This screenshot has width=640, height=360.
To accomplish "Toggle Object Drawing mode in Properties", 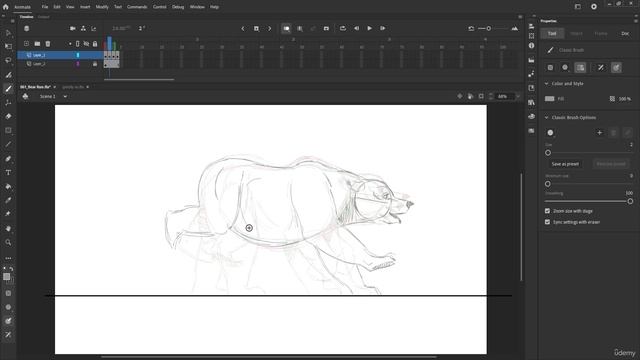I will 550,68.
